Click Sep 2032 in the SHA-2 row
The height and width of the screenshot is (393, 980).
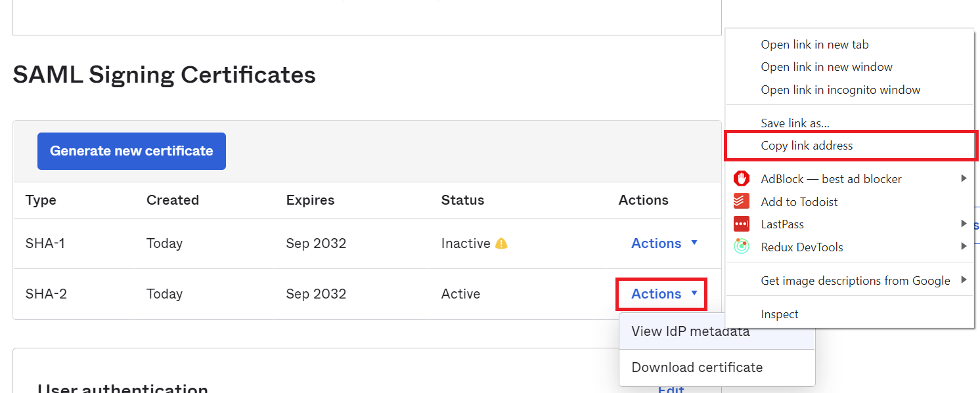click(x=316, y=294)
